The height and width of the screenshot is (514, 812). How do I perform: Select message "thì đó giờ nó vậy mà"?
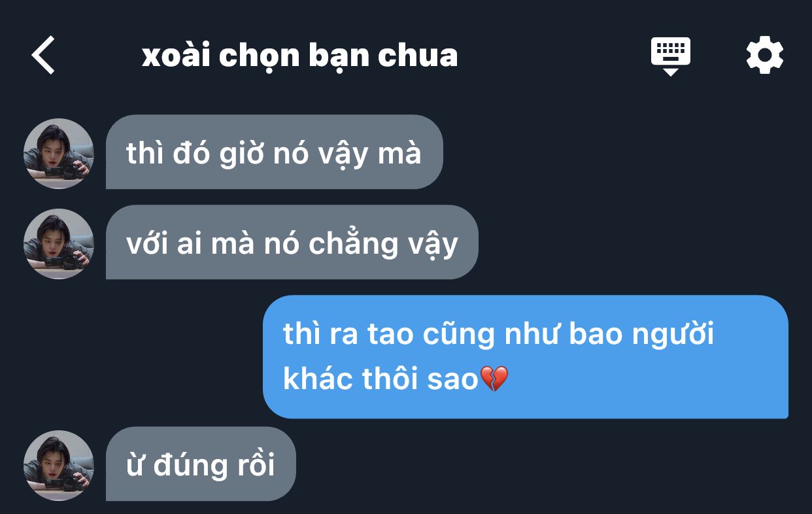(x=275, y=152)
